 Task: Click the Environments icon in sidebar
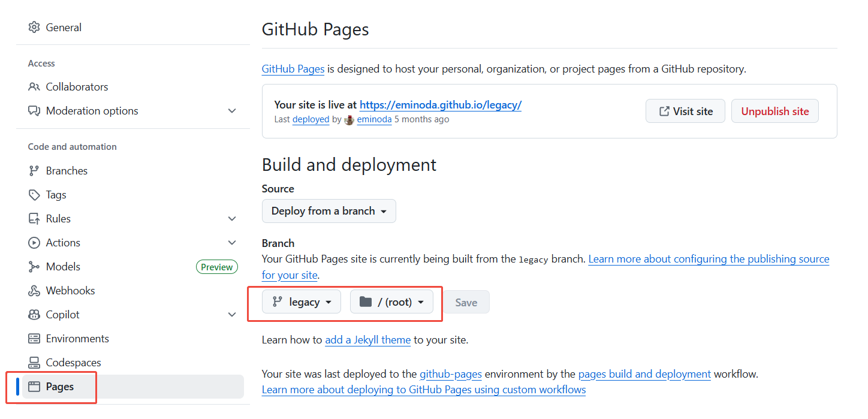pos(34,339)
